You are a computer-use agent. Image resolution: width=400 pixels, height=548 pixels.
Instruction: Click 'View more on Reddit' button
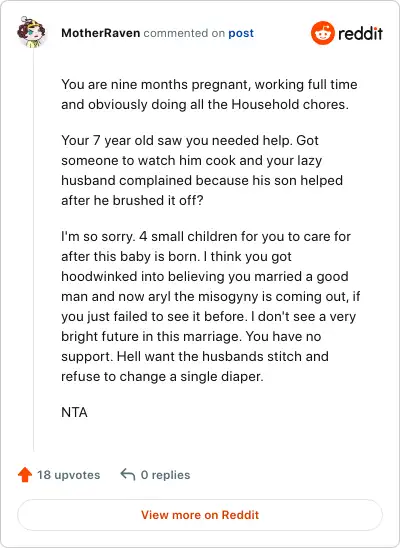200,515
